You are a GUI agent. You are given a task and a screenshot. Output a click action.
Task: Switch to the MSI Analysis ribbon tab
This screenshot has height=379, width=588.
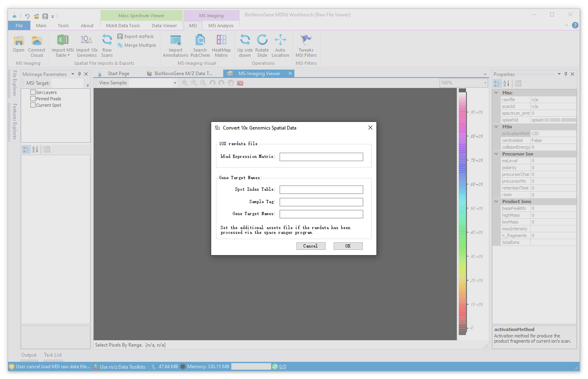click(x=221, y=26)
